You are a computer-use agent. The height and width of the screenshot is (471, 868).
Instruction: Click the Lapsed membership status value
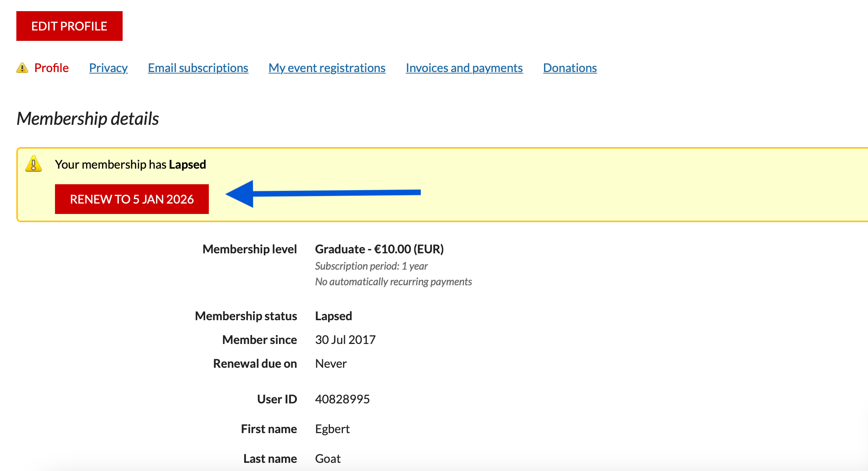(x=333, y=316)
